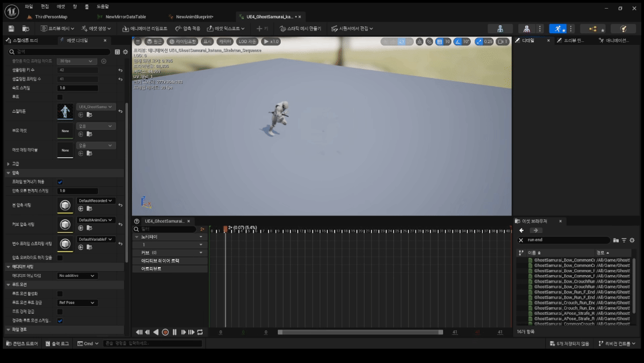The width and height of the screenshot is (644, 363).
Task: Select the Animation editor mode icon
Action: (x=557, y=28)
